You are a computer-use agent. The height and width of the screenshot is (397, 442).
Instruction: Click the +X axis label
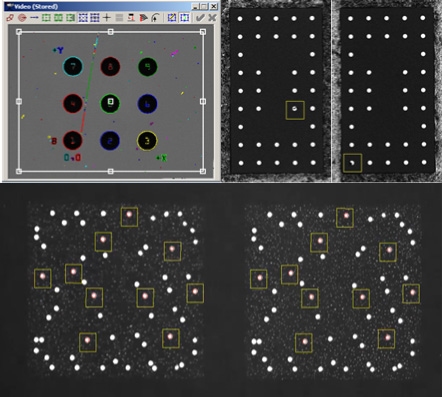162,158
